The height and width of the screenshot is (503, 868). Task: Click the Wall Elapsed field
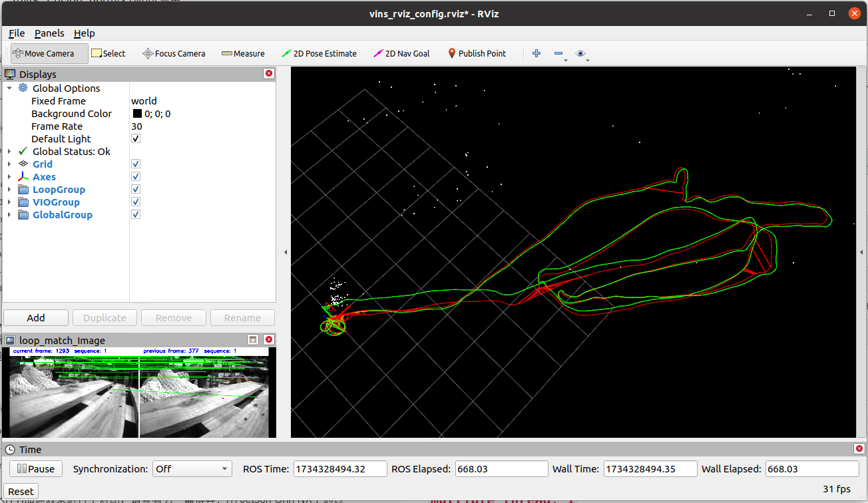coord(812,468)
